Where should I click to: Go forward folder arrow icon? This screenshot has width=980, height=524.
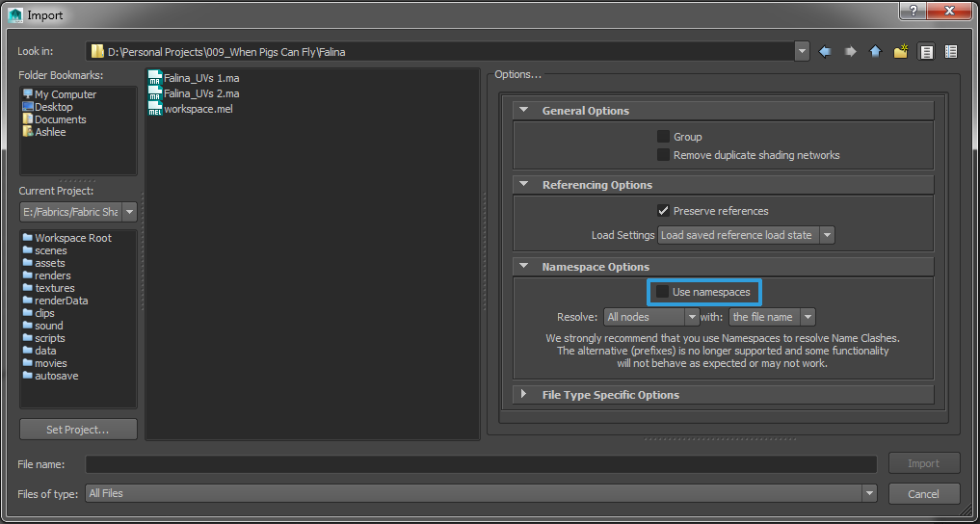pyautogui.click(x=850, y=52)
